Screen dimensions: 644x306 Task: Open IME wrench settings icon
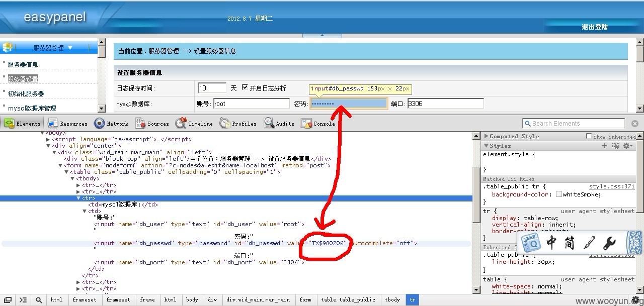609,243
